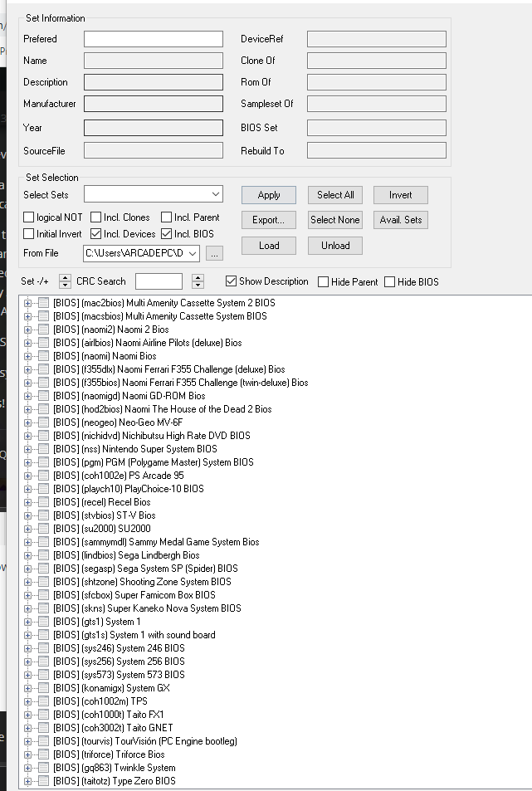Enable Hide BIOS checkbox
The height and width of the screenshot is (791, 532).
tap(389, 282)
